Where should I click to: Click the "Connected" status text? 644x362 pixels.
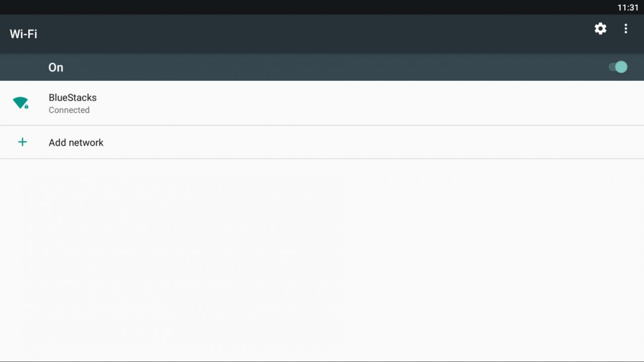click(x=69, y=110)
